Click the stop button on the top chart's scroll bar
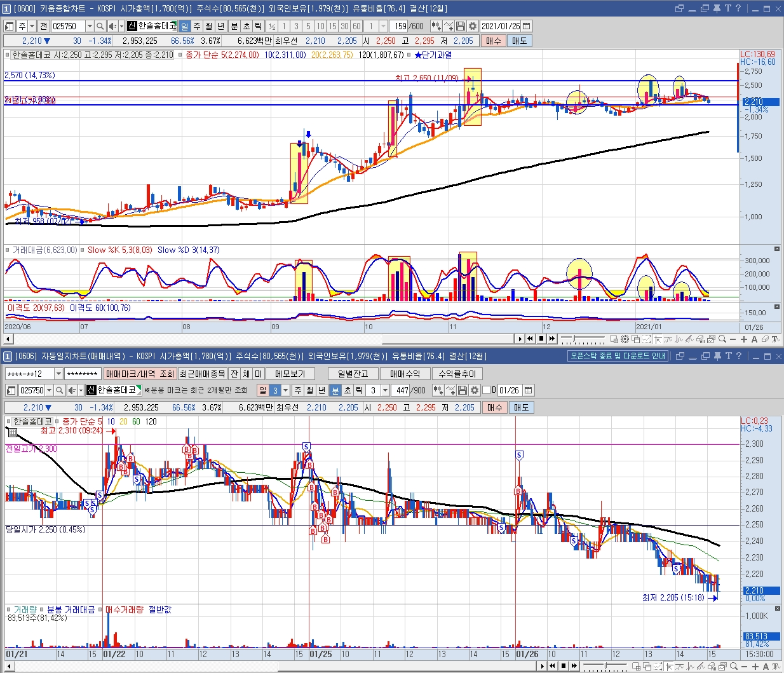 click(541, 339)
